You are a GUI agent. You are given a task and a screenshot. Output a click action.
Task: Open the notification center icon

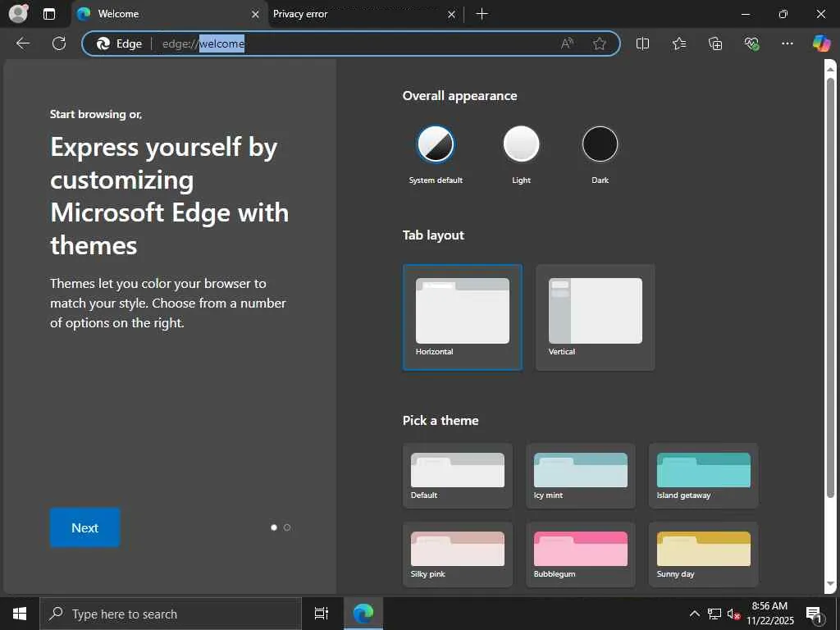pyautogui.click(x=815, y=614)
